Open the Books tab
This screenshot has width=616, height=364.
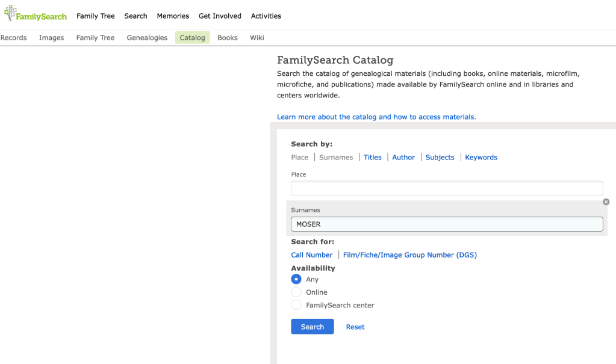228,38
